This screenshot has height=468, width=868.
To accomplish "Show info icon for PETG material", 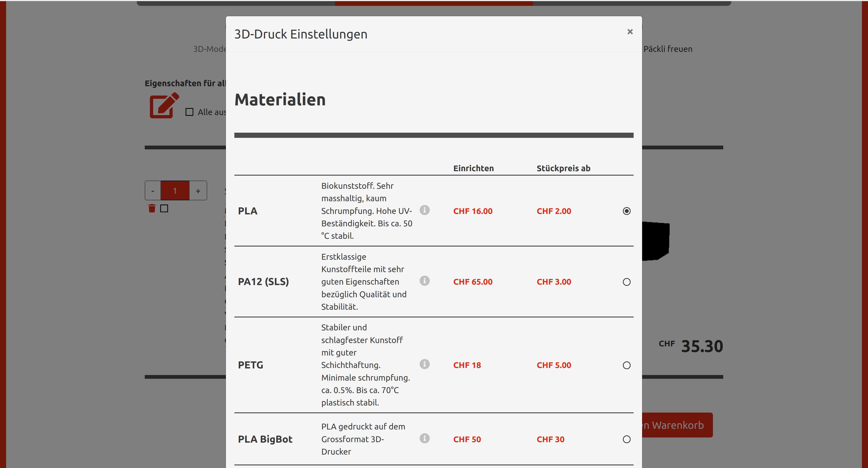I will pyautogui.click(x=425, y=364).
